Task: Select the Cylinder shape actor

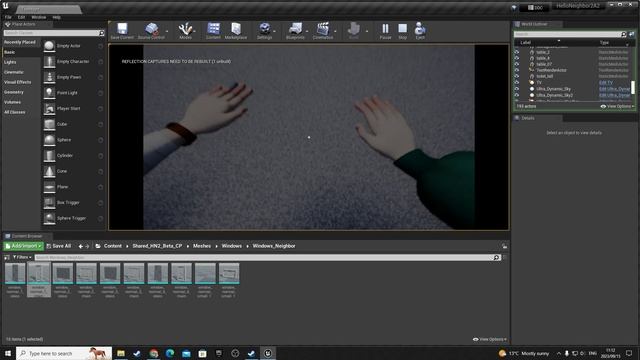Action: point(73,156)
